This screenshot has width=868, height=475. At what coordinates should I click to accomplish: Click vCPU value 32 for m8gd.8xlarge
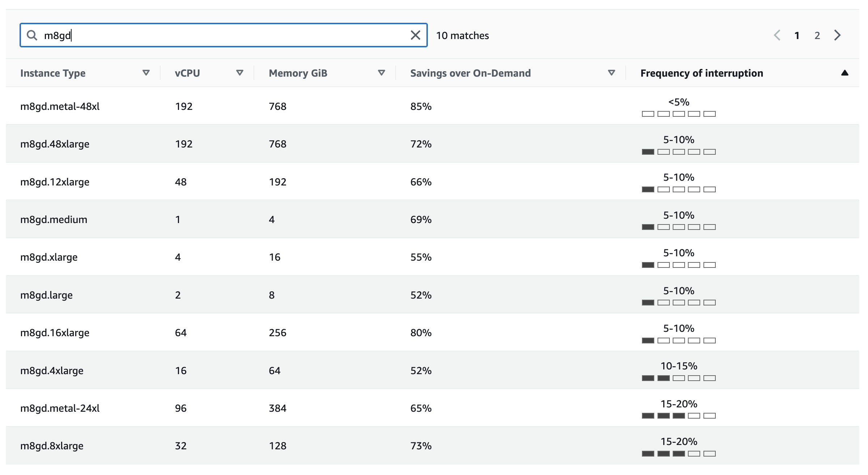coord(181,446)
